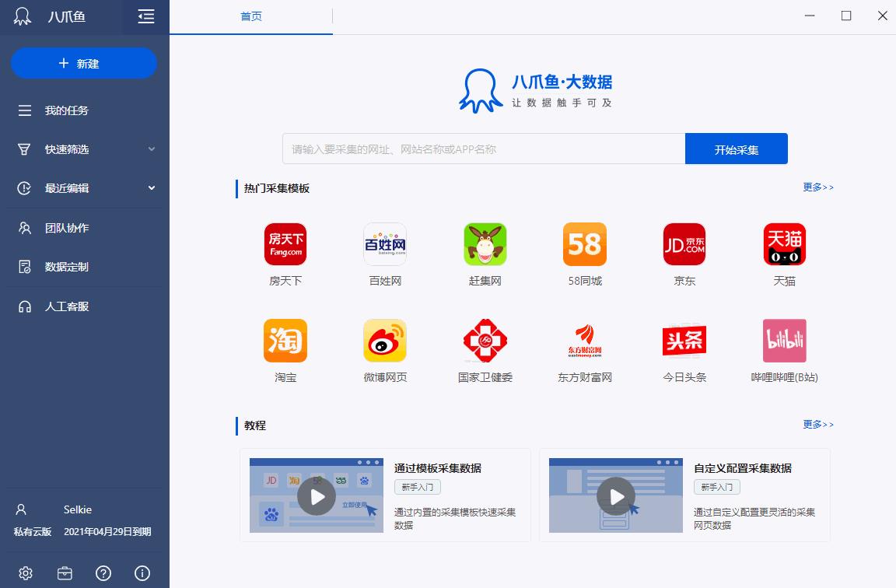Open 人工客服 headset icon
This screenshot has height=588, width=896.
(25, 306)
